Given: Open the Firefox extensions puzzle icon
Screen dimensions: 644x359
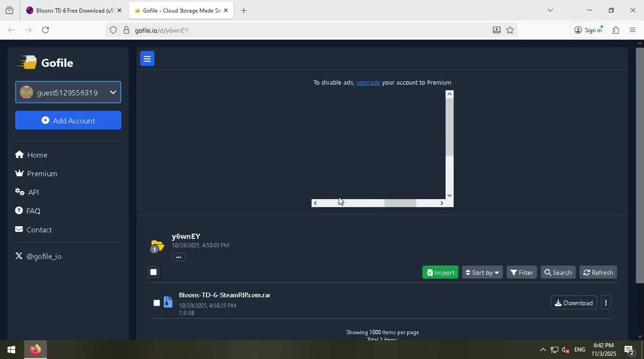Looking at the screenshot, I should [x=616, y=30].
